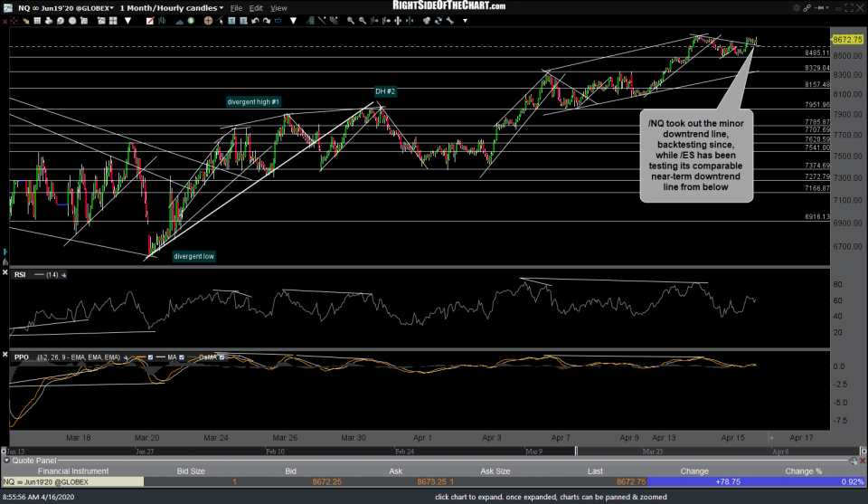Click the last price 8672.75 in quote panel
Image resolution: width=868 pixels, height=504 pixels.
point(630,482)
